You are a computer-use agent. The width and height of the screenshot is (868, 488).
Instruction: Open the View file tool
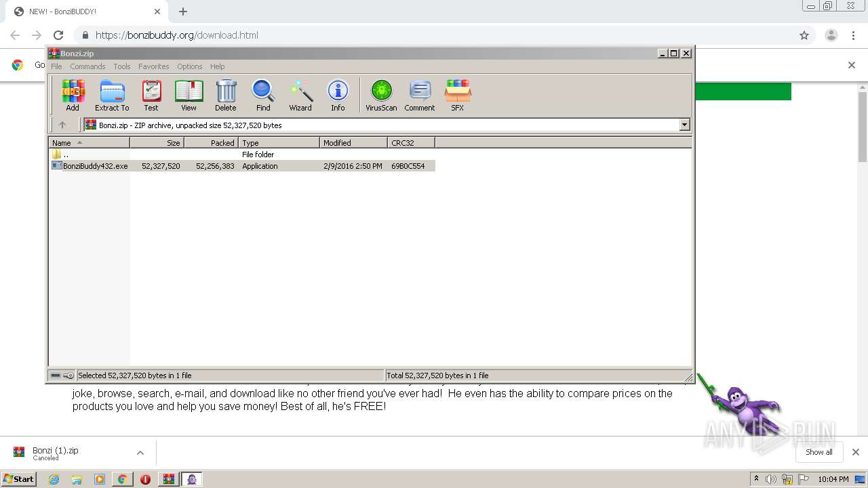(189, 95)
